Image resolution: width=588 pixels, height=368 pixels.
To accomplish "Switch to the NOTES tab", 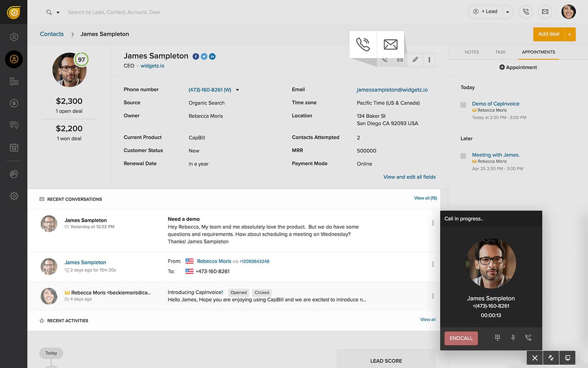I will pyautogui.click(x=472, y=52).
